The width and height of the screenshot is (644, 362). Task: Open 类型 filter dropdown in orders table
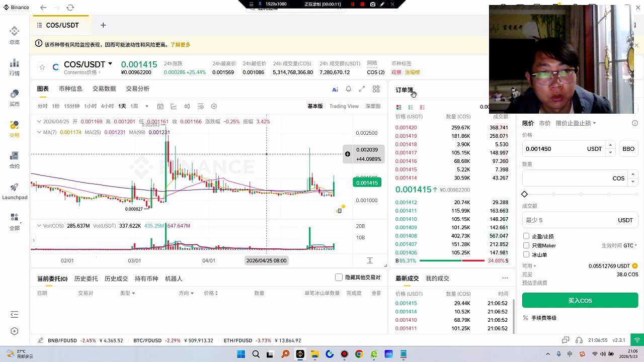[x=127, y=293]
